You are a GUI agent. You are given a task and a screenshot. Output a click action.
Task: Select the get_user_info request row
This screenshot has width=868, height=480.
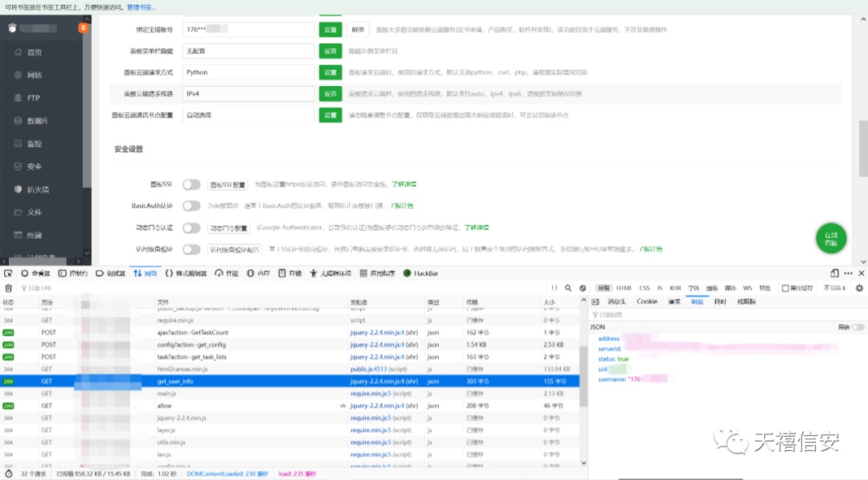coord(290,381)
